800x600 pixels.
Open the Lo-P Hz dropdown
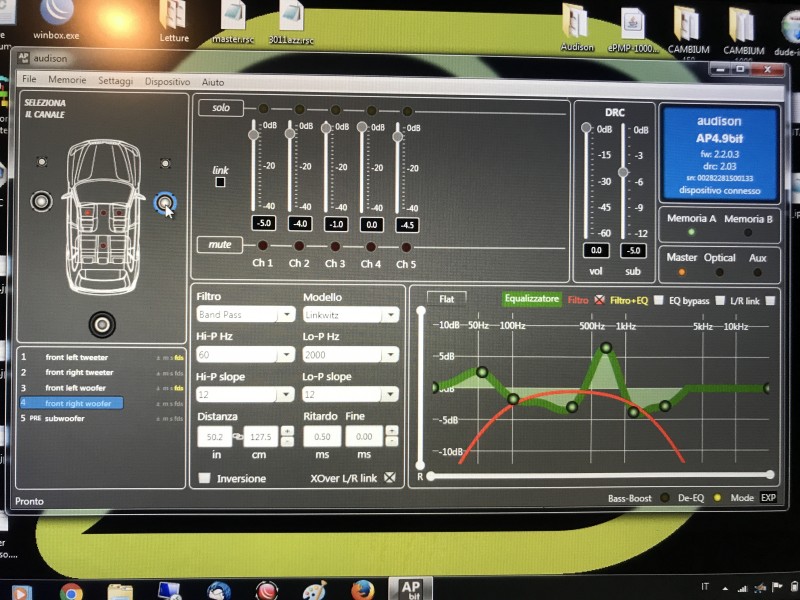(x=351, y=355)
